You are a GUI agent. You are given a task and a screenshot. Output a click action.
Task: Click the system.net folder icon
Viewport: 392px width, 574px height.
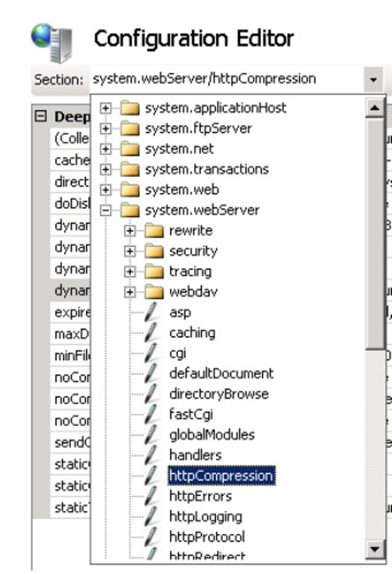point(130,149)
